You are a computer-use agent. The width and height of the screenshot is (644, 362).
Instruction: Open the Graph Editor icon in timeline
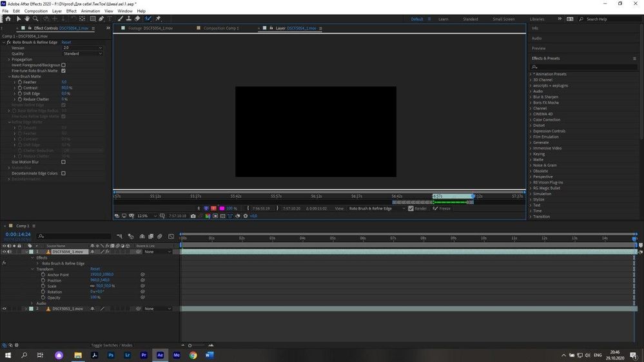point(171,236)
